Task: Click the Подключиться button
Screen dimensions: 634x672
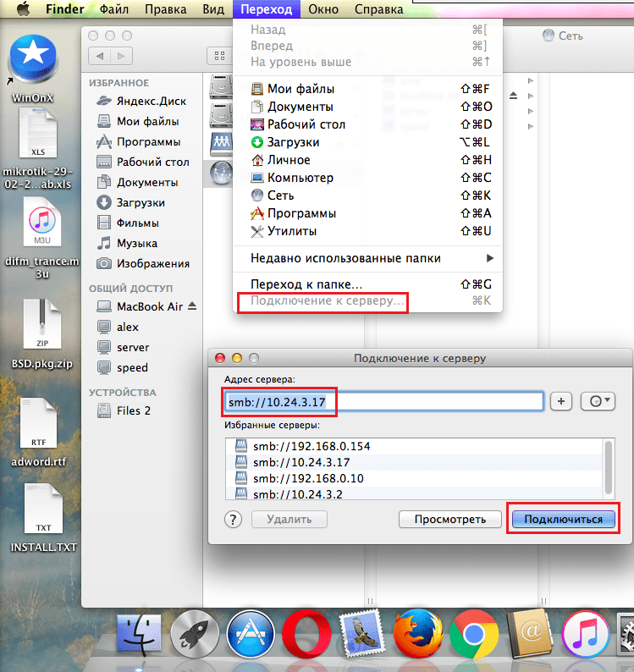Action: click(x=564, y=520)
